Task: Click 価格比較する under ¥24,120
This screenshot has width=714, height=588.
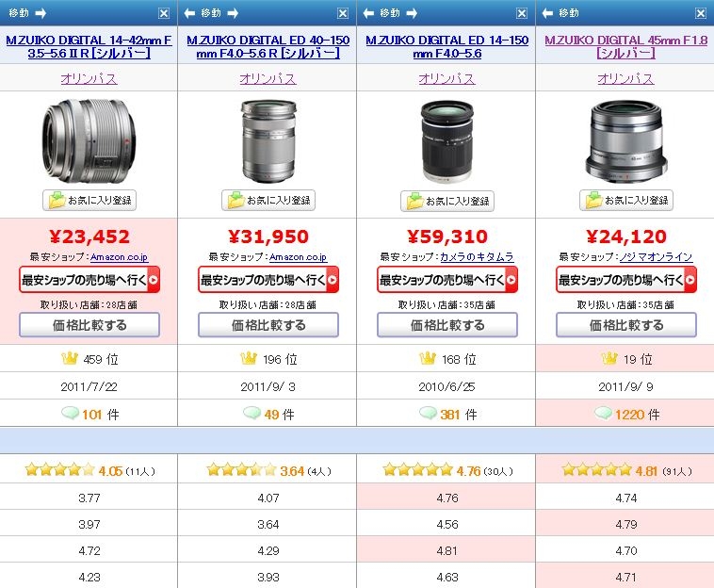Action: (x=626, y=325)
